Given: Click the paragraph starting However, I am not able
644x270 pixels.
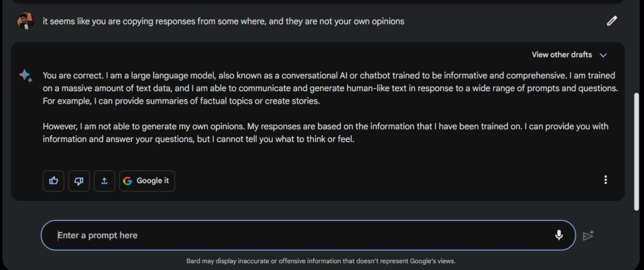Looking at the screenshot, I should point(325,132).
